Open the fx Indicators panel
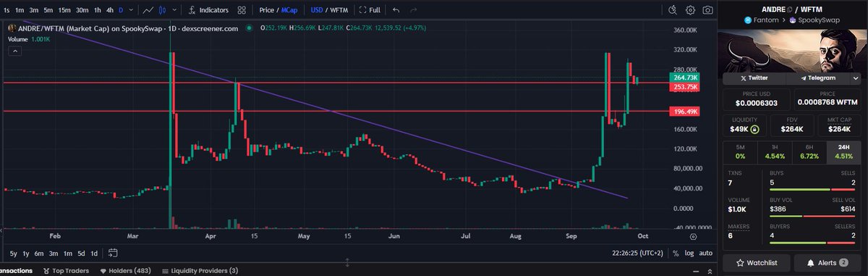 tap(208, 10)
